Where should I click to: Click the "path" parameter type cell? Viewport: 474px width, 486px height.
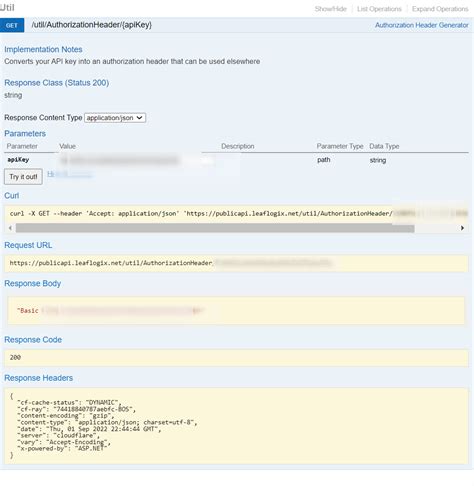tap(324, 160)
